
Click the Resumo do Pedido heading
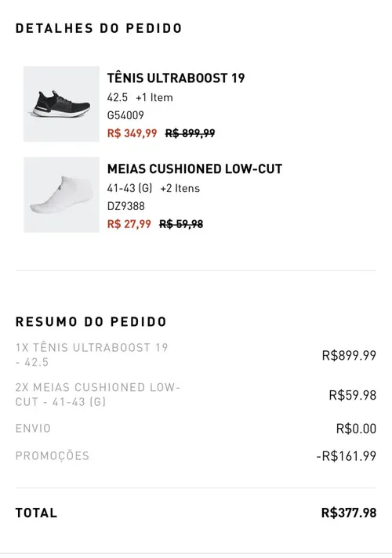click(91, 321)
